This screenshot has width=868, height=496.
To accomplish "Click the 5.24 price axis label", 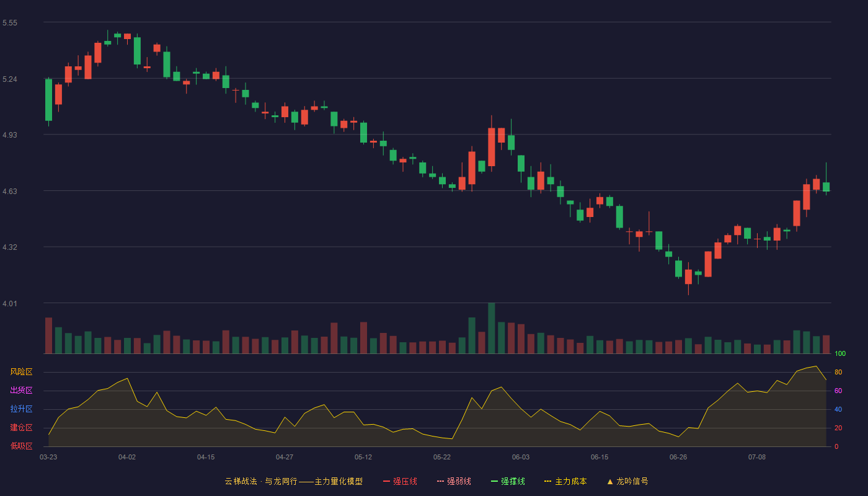I will 10,79.
